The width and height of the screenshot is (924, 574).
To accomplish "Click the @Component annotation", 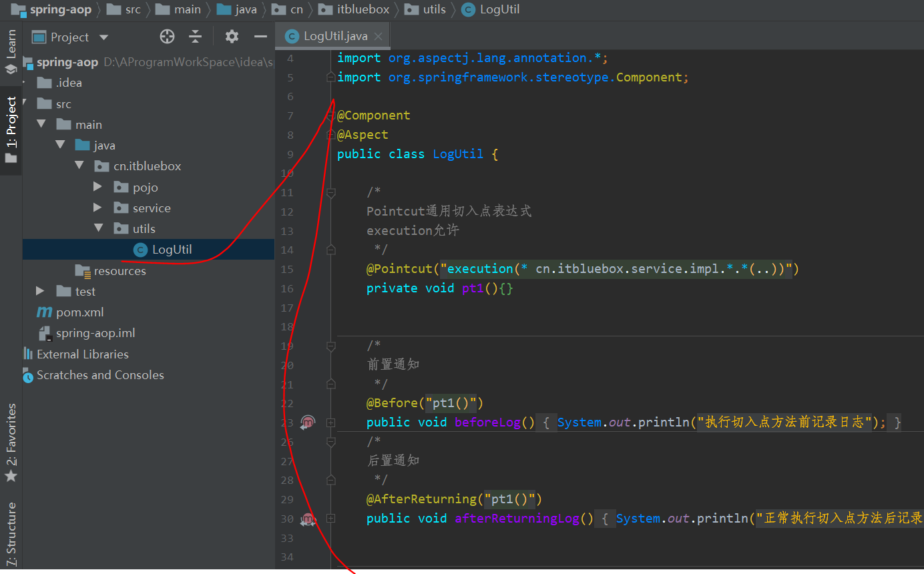I will tap(374, 115).
